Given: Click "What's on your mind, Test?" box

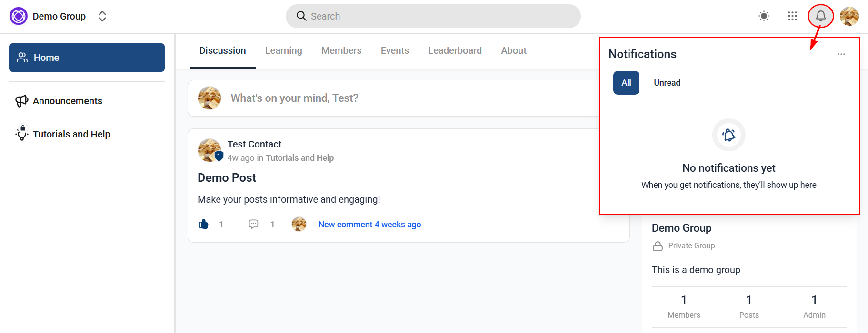Looking at the screenshot, I should point(393,98).
